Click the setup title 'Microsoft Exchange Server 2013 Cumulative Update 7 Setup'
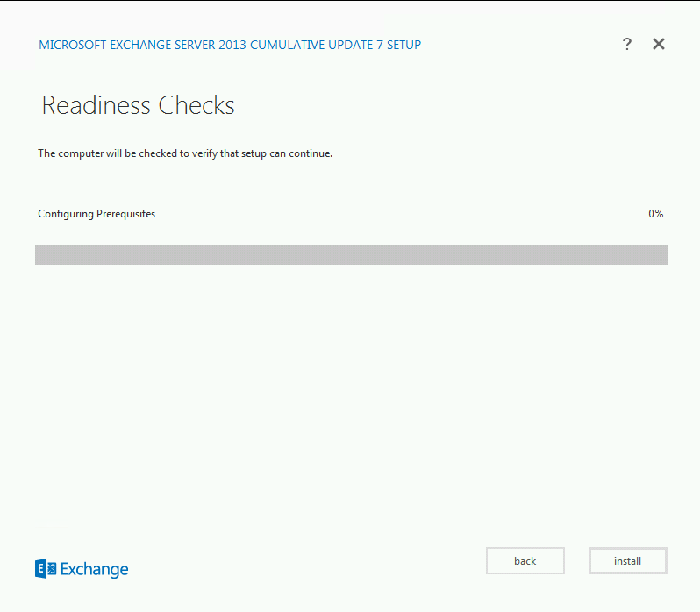700x612 pixels. [230, 45]
